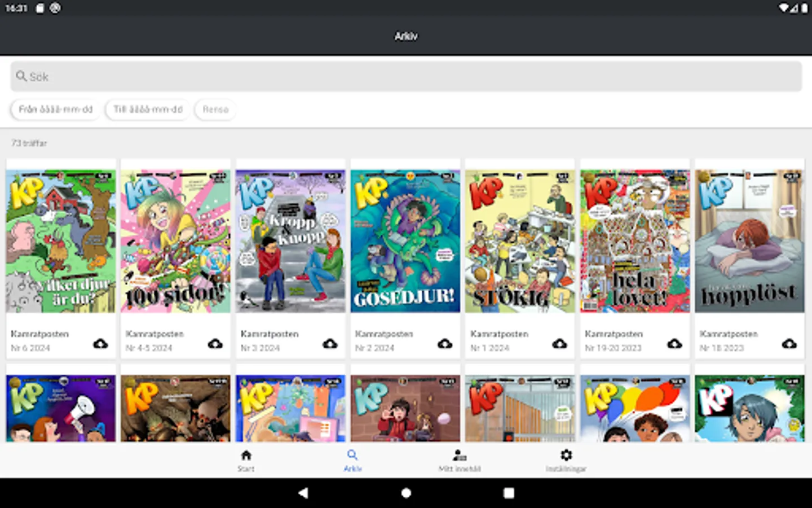Open the "Från åååå-mm-dd" date picker
Screen dimensions: 812x508
pos(55,110)
